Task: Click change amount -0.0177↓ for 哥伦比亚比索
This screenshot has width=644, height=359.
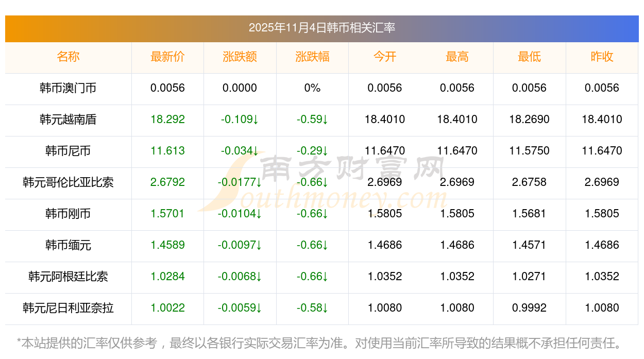Action: pyautogui.click(x=240, y=182)
